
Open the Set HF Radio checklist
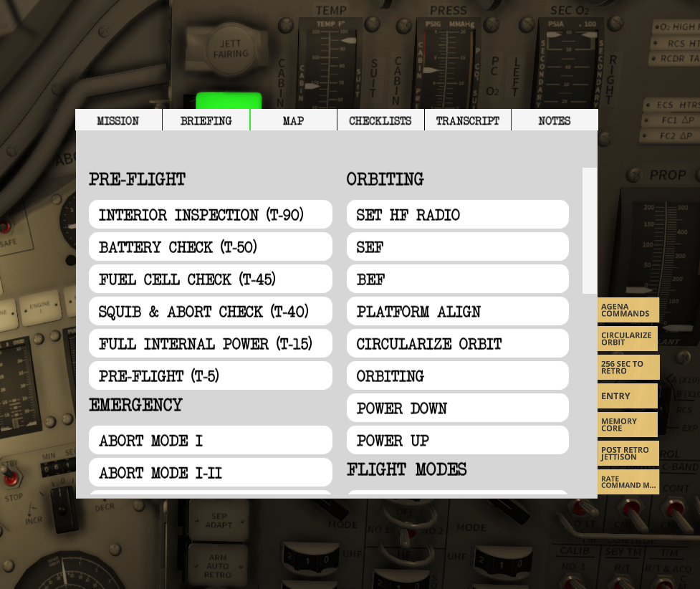point(458,215)
